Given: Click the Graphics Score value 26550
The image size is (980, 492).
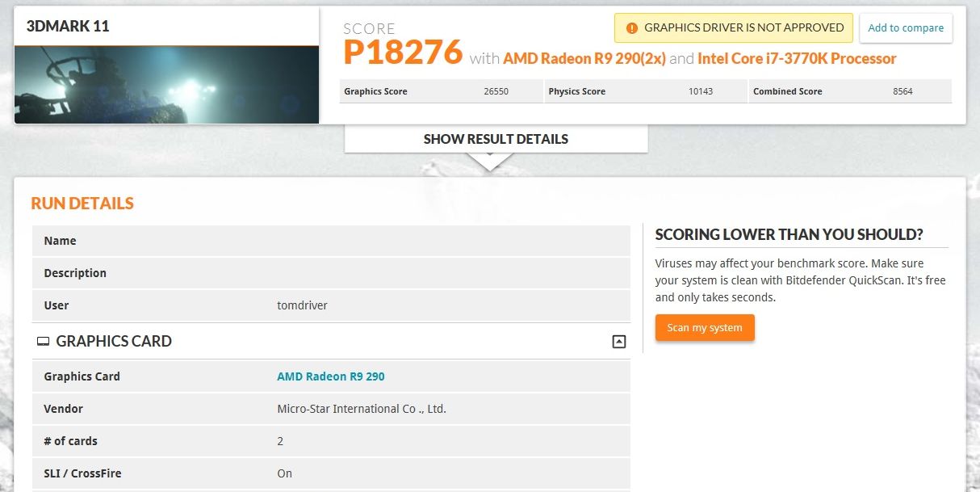Looking at the screenshot, I should (x=496, y=91).
